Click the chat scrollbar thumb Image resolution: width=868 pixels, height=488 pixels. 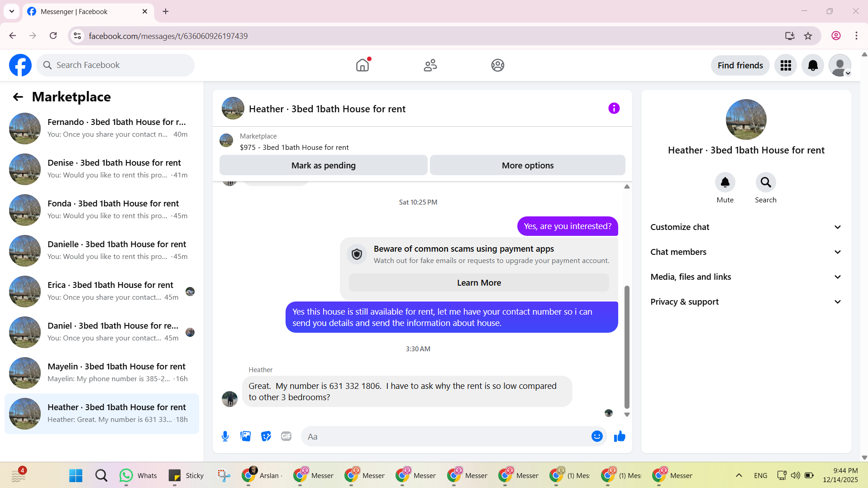coord(627,347)
